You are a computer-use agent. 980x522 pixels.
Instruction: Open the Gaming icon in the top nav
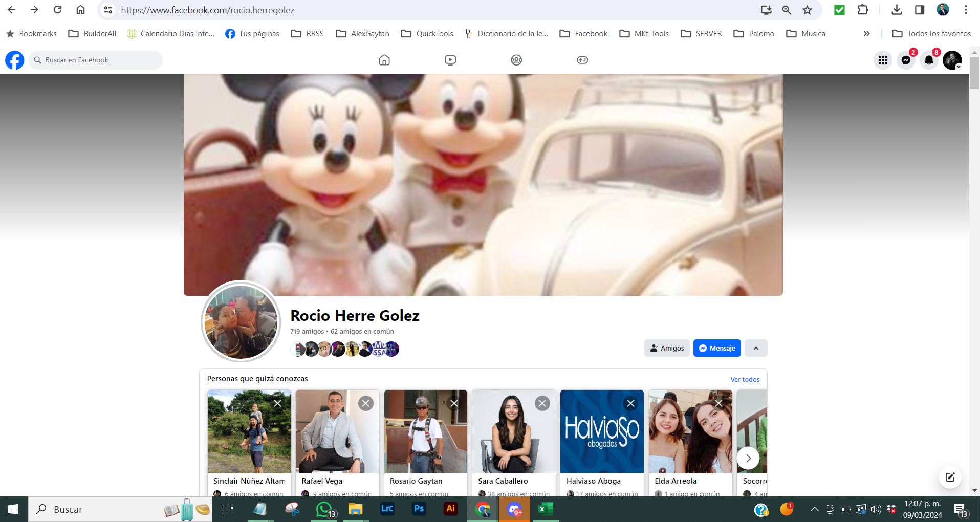(582, 60)
